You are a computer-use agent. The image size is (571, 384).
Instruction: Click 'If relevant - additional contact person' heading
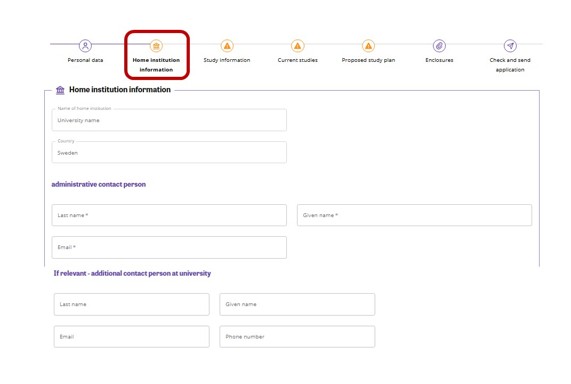pos(132,273)
